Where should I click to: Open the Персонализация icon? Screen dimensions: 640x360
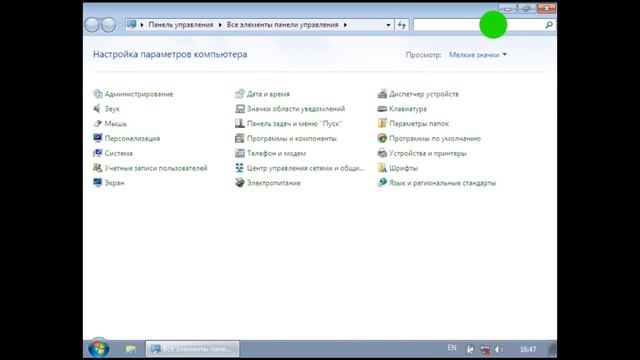click(x=98, y=138)
